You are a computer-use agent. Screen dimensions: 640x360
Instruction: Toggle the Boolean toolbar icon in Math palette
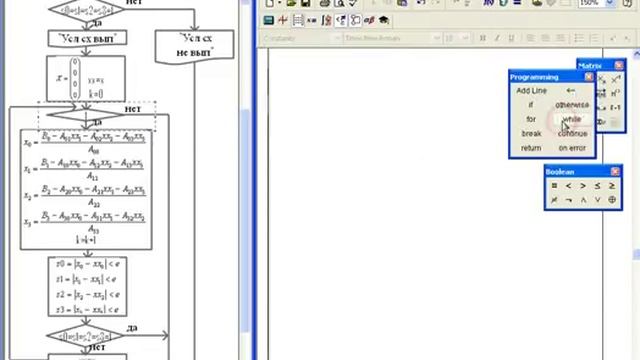coord(341,20)
